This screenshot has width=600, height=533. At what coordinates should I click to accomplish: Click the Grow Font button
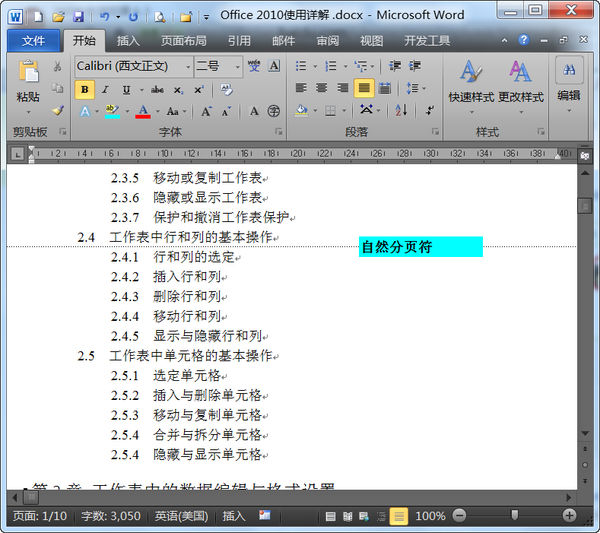[x=206, y=112]
